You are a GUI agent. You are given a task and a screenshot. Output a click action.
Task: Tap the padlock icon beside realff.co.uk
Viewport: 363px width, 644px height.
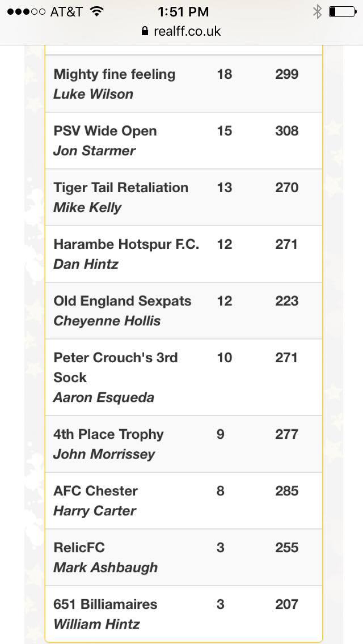[x=145, y=31]
